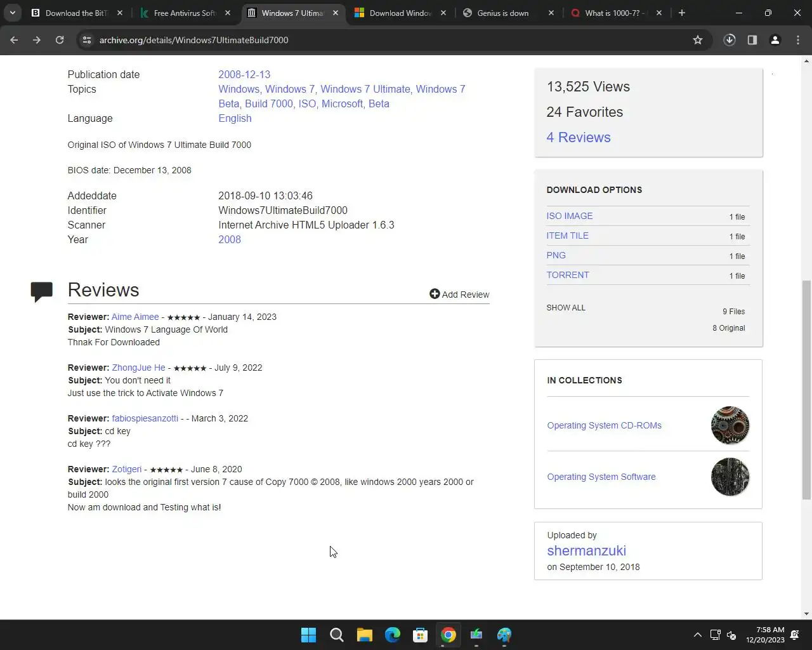Open Chrome three-dot menu
This screenshot has width=812, height=650.
pos(798,40)
